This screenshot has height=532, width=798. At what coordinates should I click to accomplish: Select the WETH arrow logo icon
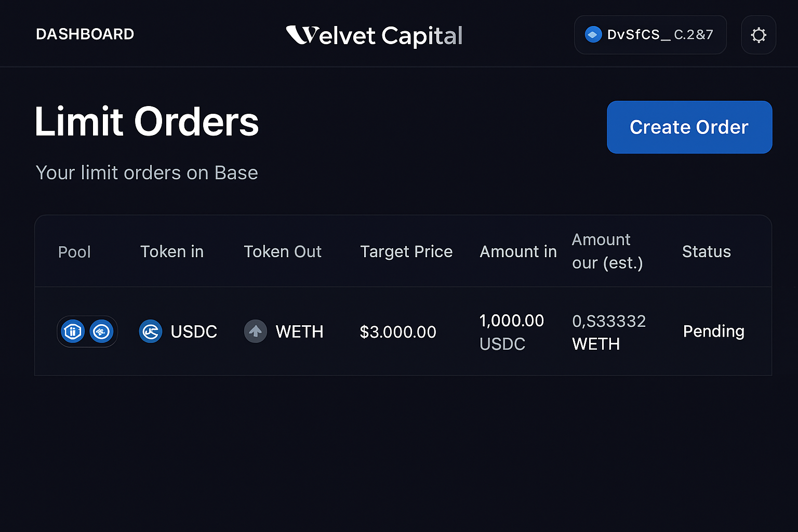point(255,331)
